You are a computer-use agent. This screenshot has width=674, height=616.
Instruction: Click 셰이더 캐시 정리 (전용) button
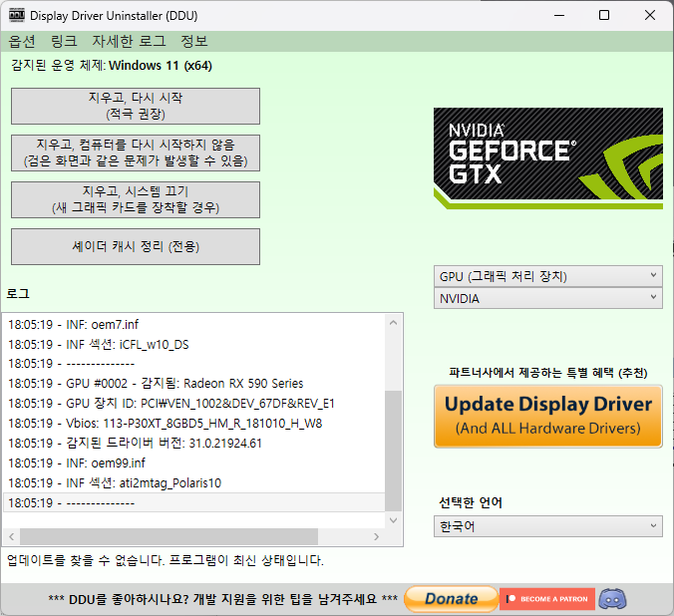click(x=136, y=247)
